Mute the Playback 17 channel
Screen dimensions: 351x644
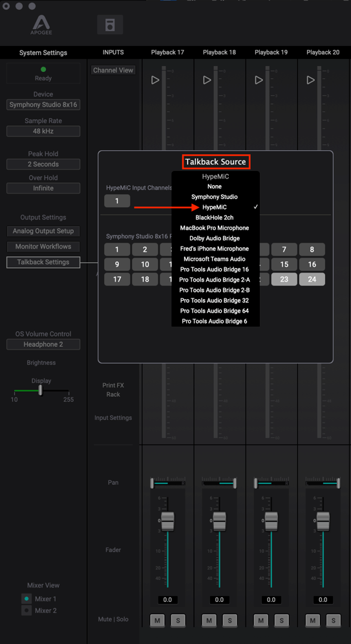157,620
